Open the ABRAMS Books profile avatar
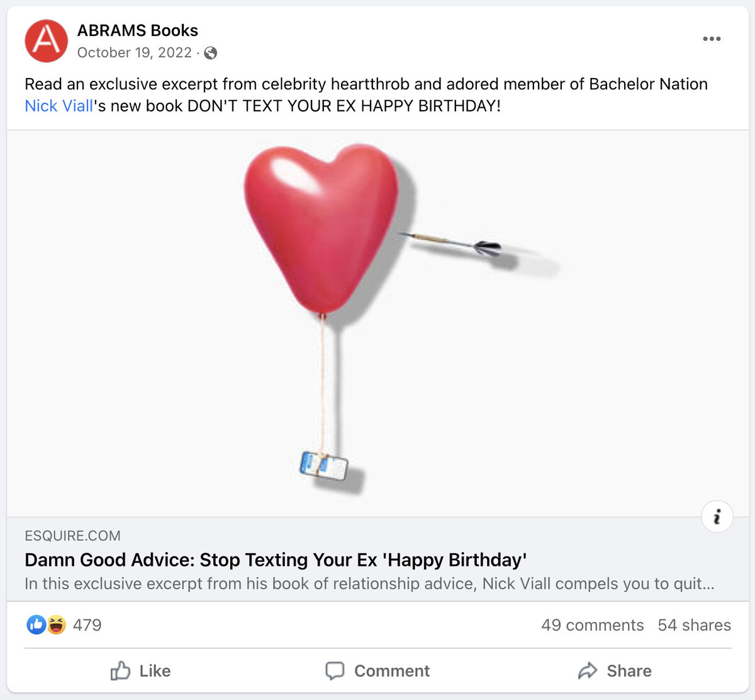The height and width of the screenshot is (700, 755). pos(46,41)
